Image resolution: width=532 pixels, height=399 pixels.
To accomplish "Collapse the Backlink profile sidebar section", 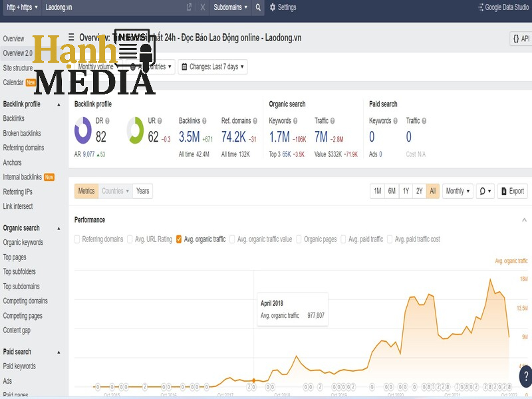I will 59,104.
